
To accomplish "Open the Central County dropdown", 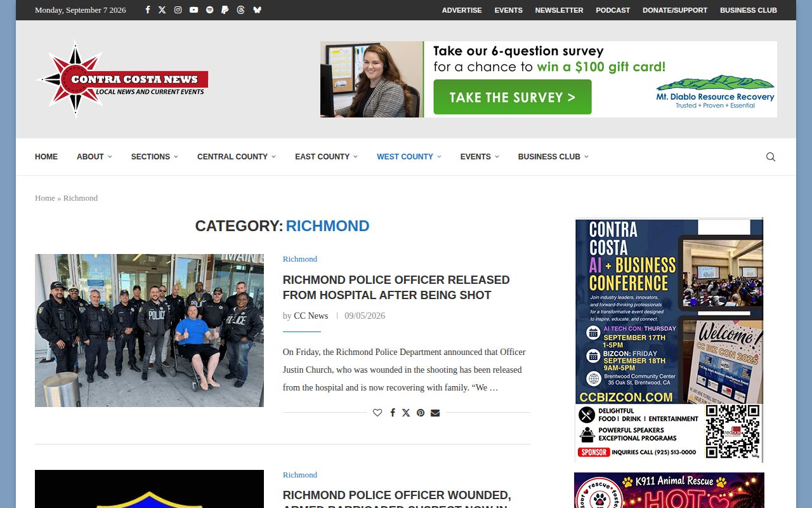I will (237, 157).
